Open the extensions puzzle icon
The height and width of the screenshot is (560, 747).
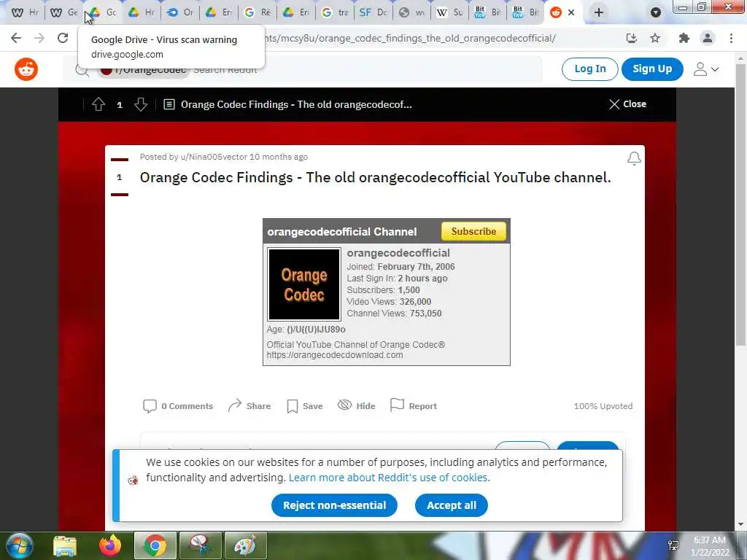pos(684,38)
